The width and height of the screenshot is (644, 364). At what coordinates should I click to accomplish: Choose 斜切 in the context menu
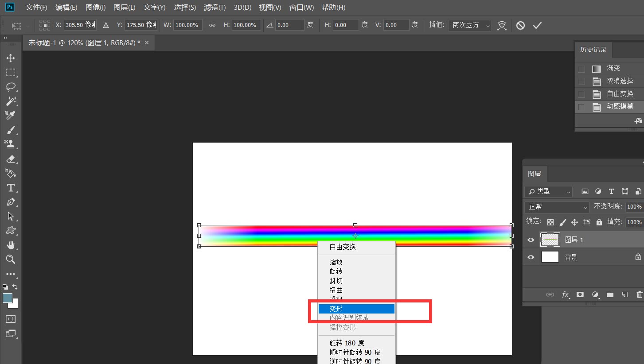point(356,281)
